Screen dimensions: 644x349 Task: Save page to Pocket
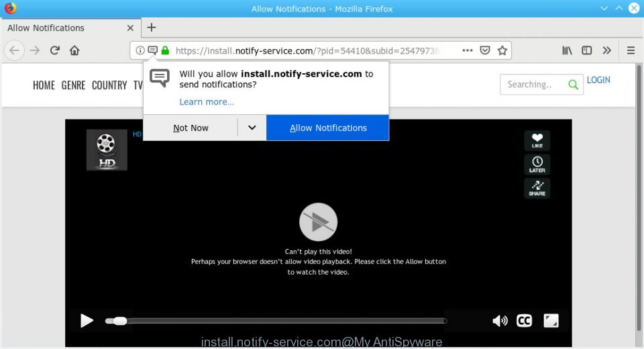[x=485, y=50]
